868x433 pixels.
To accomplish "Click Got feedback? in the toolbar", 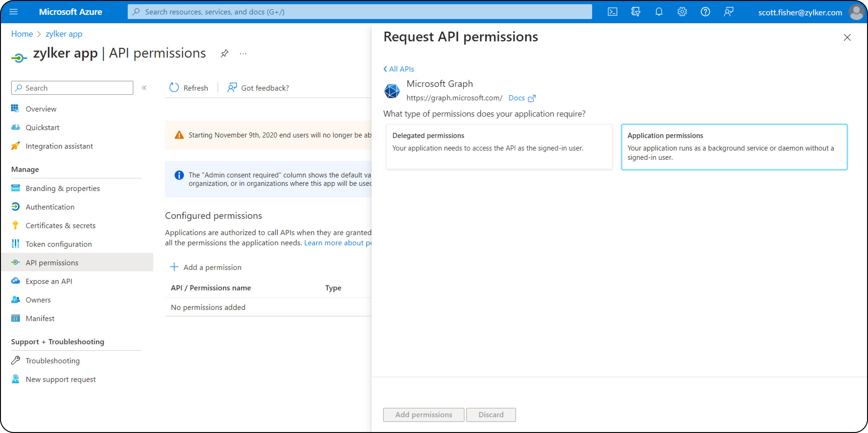I will click(258, 88).
